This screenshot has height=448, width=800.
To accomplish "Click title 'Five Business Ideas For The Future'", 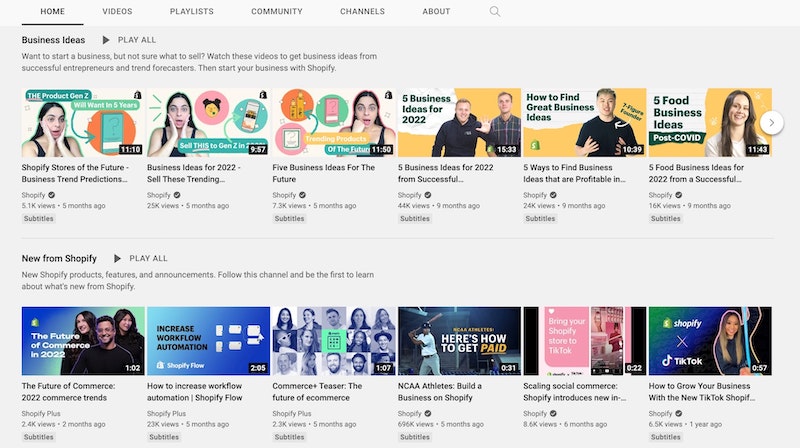I will coord(323,173).
